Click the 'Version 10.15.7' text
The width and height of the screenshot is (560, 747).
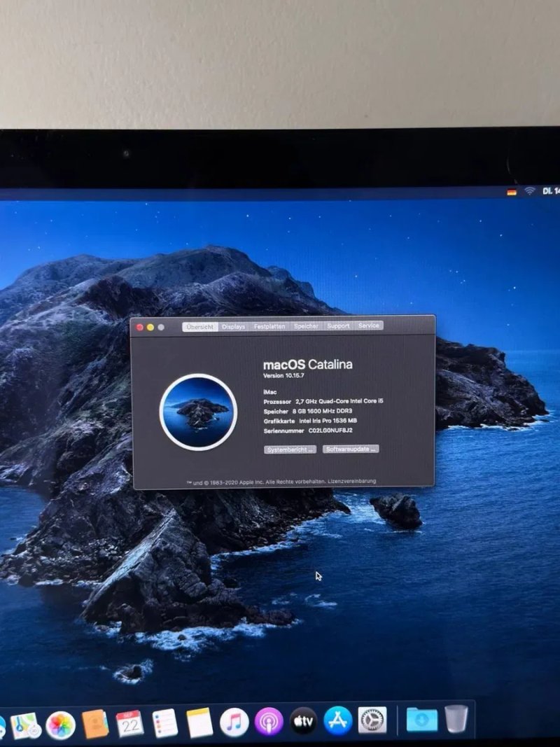click(x=283, y=375)
